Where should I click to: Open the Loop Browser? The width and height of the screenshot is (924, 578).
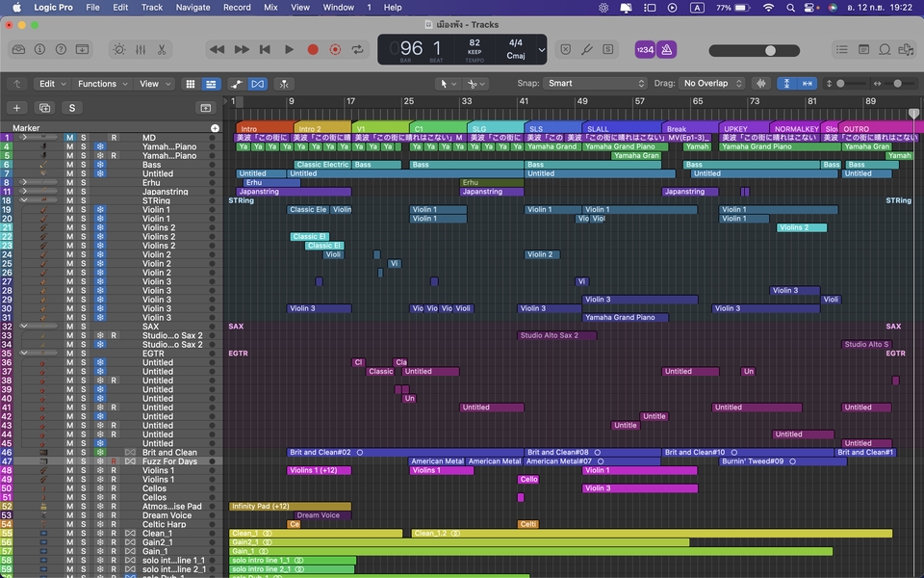coord(885,48)
